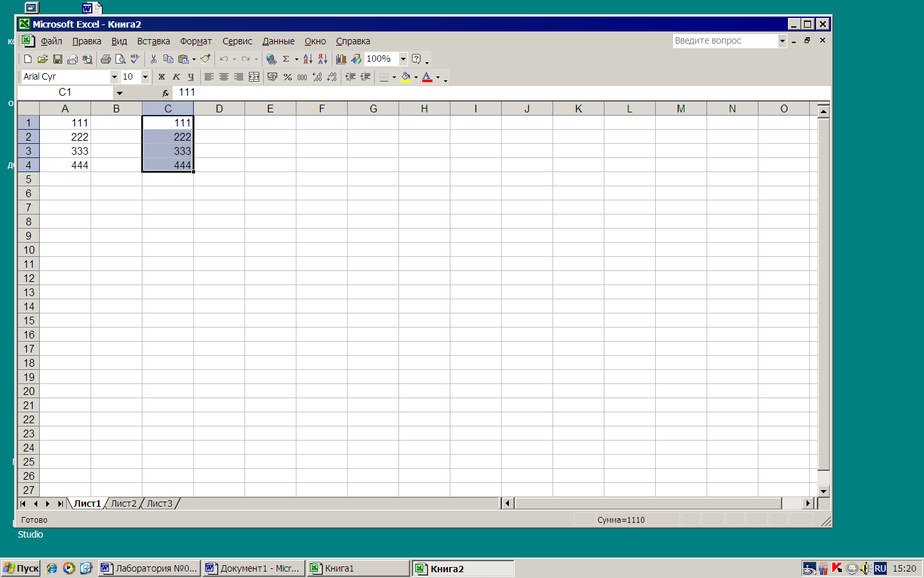The width and height of the screenshot is (924, 578).
Task: Toggle center text alignment
Action: (224, 77)
